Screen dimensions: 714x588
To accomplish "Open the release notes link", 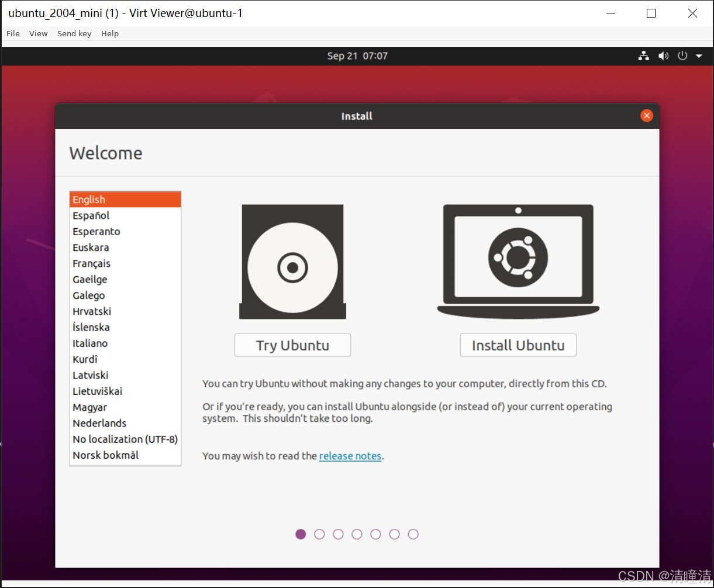I will click(x=350, y=456).
